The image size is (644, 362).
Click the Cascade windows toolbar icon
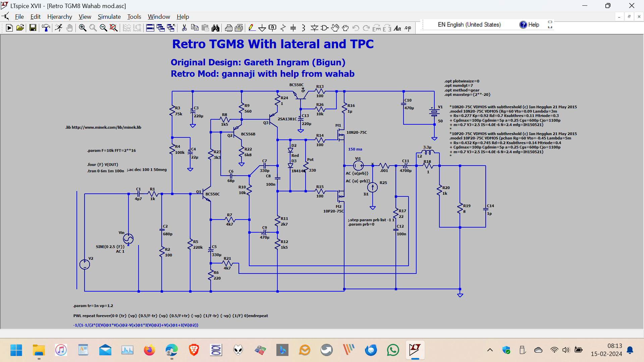[x=161, y=28]
